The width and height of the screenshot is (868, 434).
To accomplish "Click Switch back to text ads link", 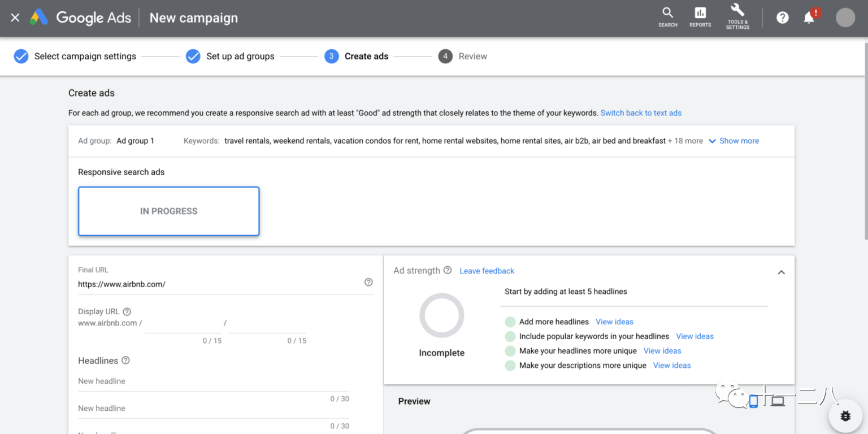I will pyautogui.click(x=641, y=113).
